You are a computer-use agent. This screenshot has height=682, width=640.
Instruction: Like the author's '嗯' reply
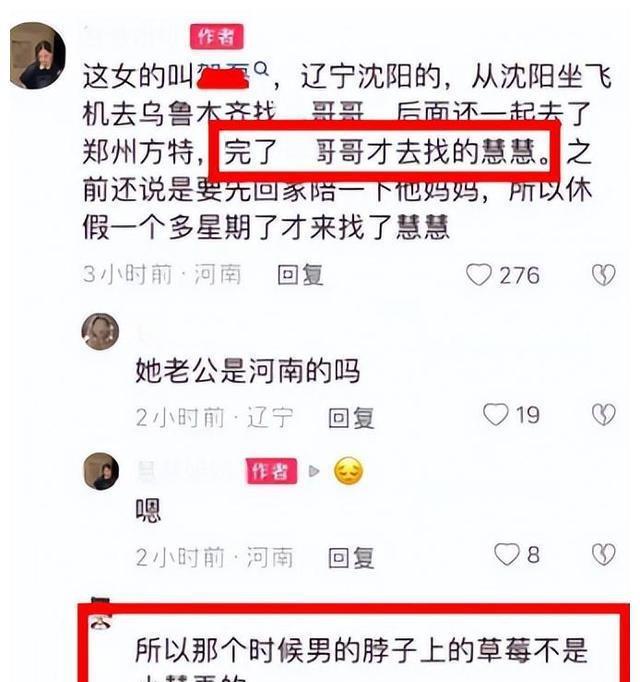[x=507, y=554]
